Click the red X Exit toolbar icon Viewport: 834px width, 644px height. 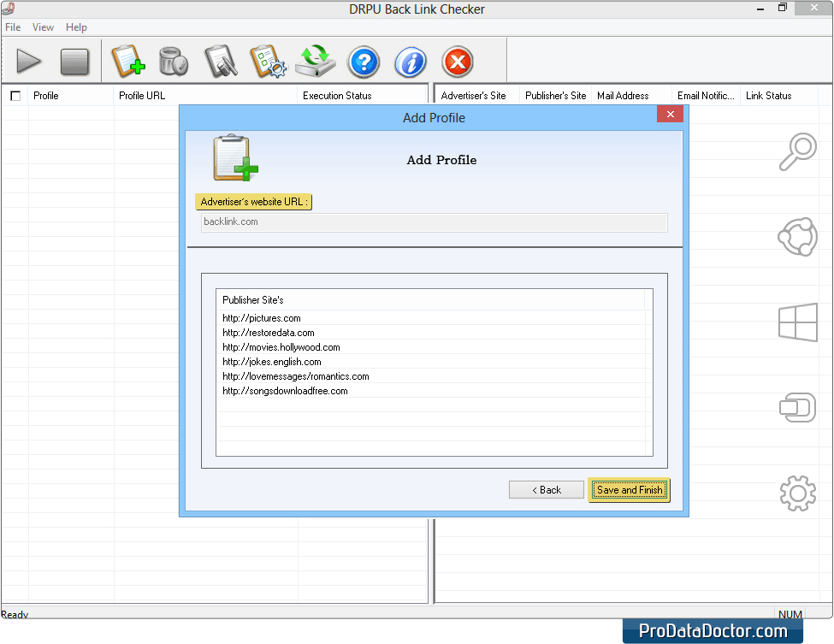pyautogui.click(x=458, y=62)
